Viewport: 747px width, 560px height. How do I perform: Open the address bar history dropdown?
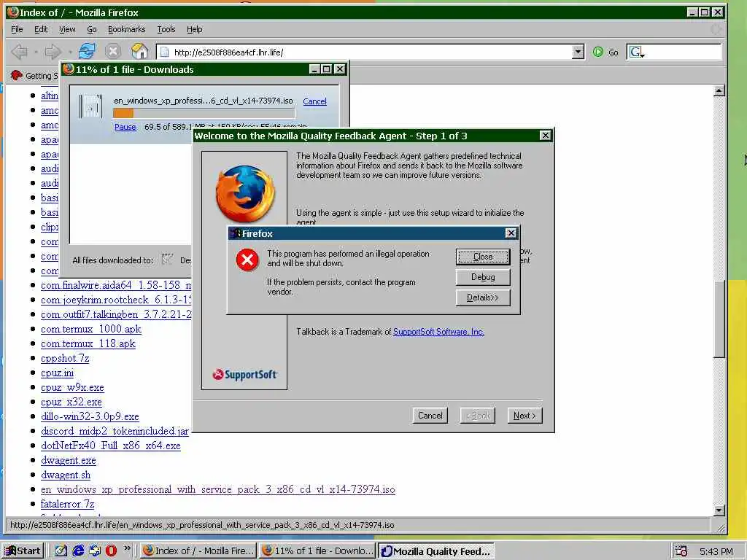pyautogui.click(x=578, y=52)
